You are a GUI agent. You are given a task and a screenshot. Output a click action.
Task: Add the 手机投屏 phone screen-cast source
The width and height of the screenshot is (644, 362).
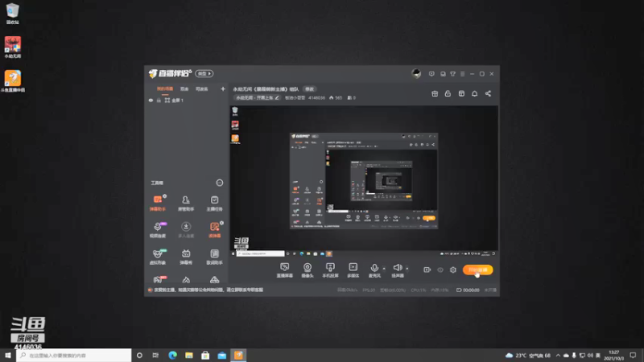pos(330,270)
